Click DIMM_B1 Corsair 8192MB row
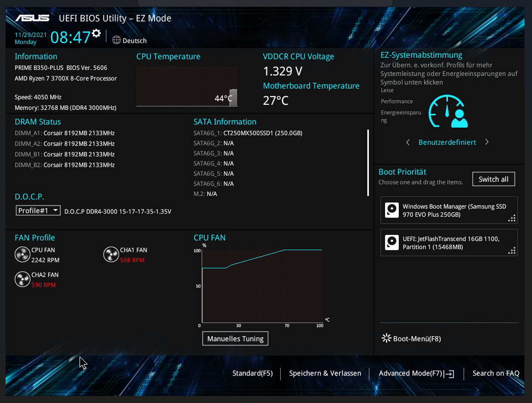 point(64,154)
